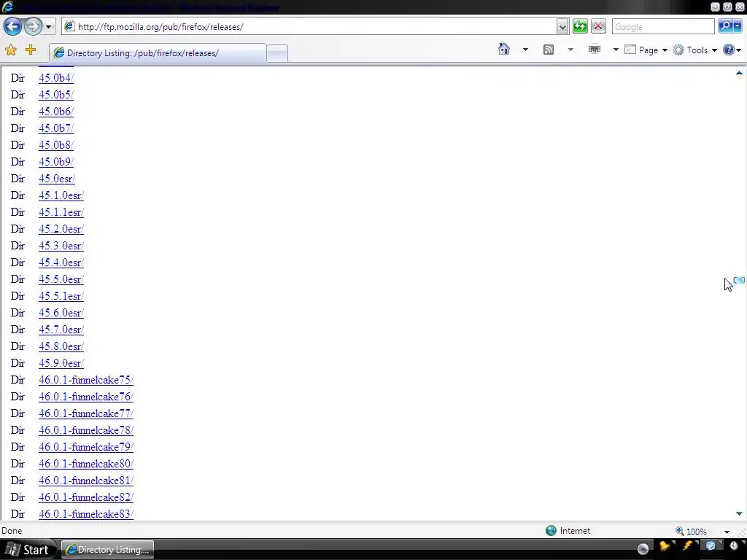Open the 45.0b7/ directory link
Screen dimensions: 747x560
pyautogui.click(x=55, y=128)
